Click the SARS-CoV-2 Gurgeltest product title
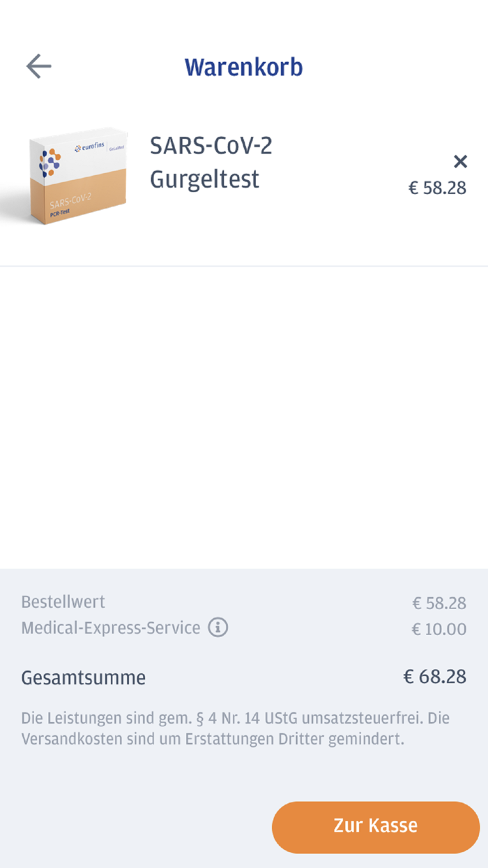This screenshot has height=868, width=488. coord(211,162)
